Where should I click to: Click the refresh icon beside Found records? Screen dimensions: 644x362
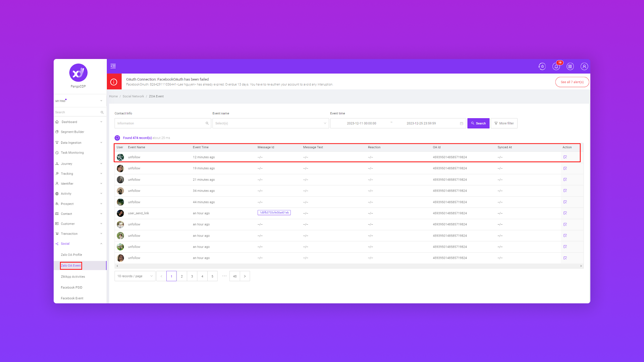(117, 138)
